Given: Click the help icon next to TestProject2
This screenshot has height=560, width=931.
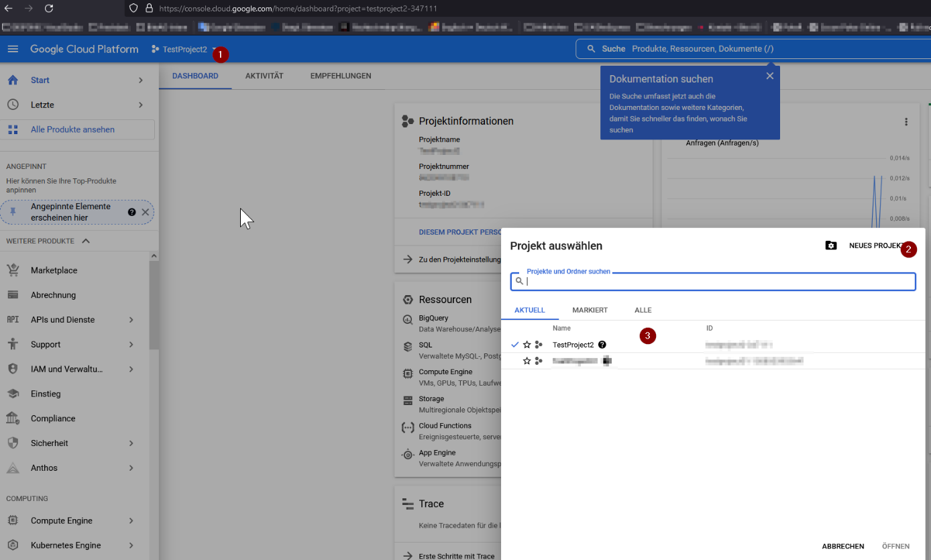Looking at the screenshot, I should pyautogui.click(x=602, y=345).
